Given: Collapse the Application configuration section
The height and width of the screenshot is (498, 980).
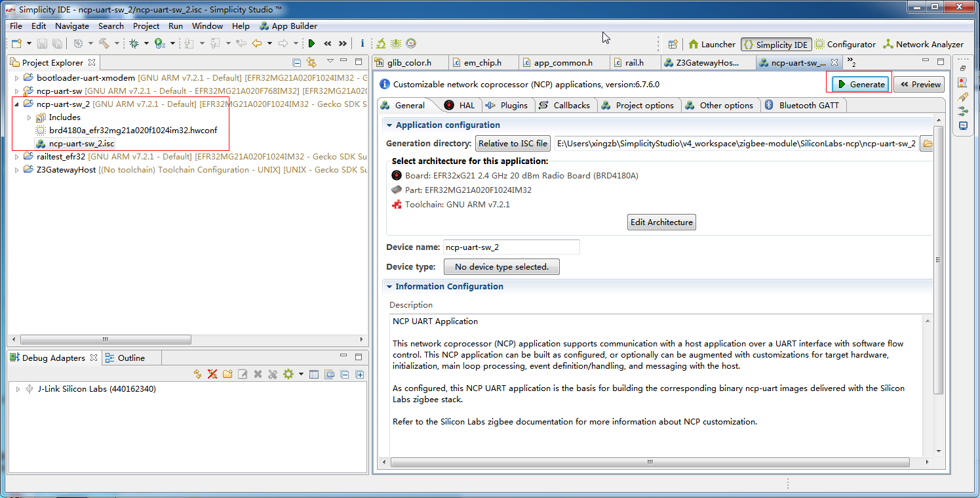Looking at the screenshot, I should [x=389, y=125].
